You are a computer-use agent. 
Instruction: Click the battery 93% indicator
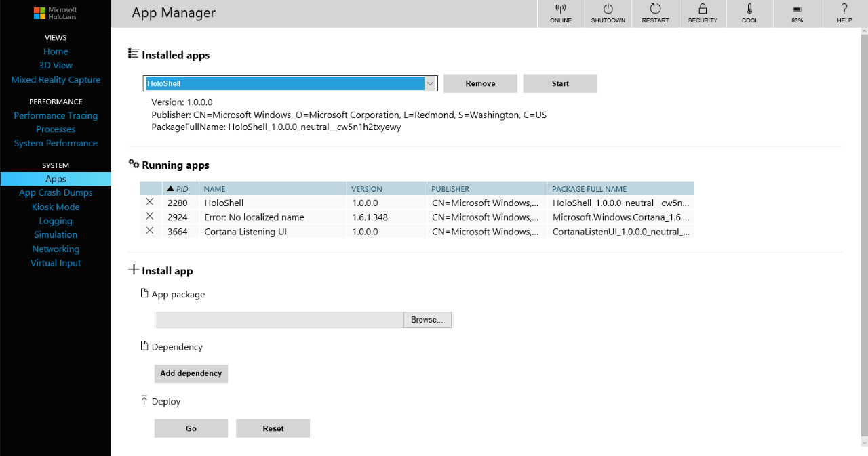pyautogui.click(x=797, y=9)
